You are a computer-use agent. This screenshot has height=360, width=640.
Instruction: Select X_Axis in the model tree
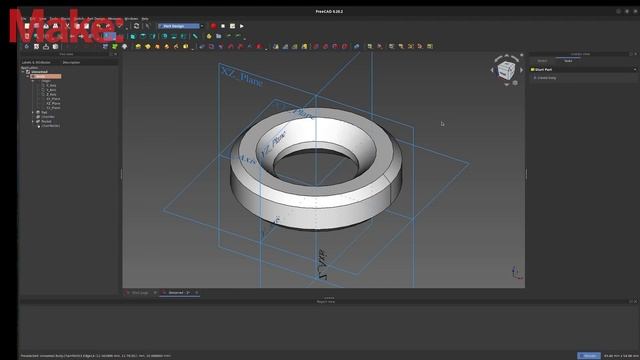[51, 85]
